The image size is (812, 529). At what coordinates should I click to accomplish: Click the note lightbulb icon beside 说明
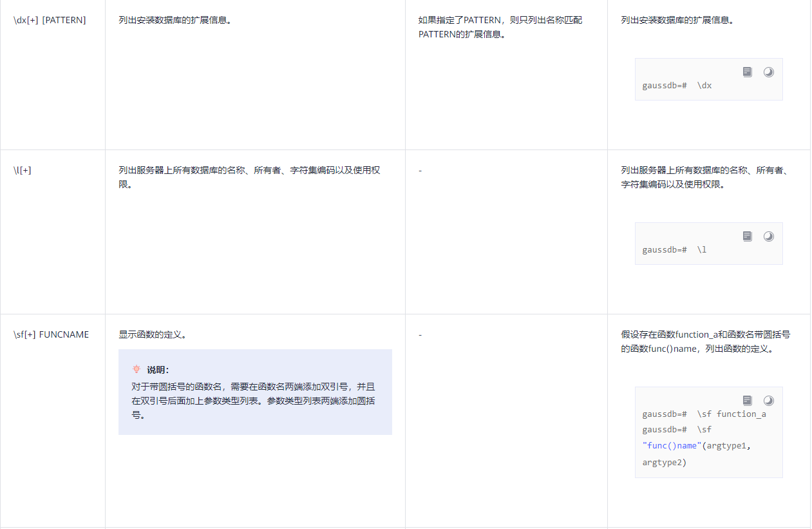click(x=136, y=369)
